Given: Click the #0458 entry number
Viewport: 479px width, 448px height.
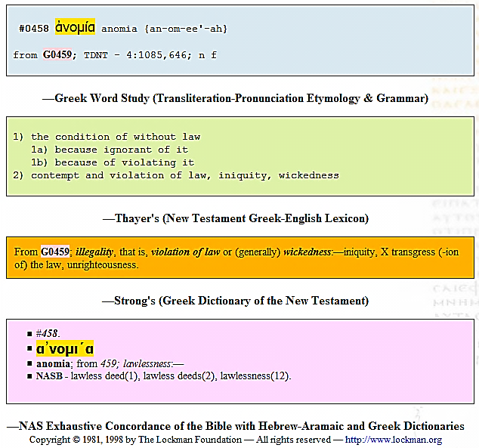Looking at the screenshot, I should [x=34, y=29].
